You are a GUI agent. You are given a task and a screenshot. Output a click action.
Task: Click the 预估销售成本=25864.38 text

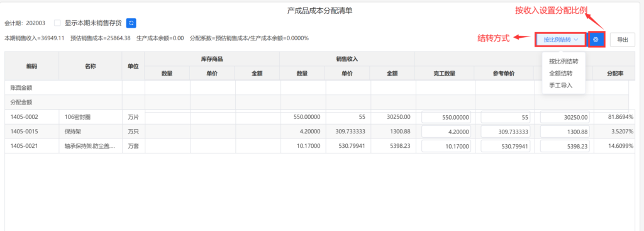pyautogui.click(x=101, y=38)
